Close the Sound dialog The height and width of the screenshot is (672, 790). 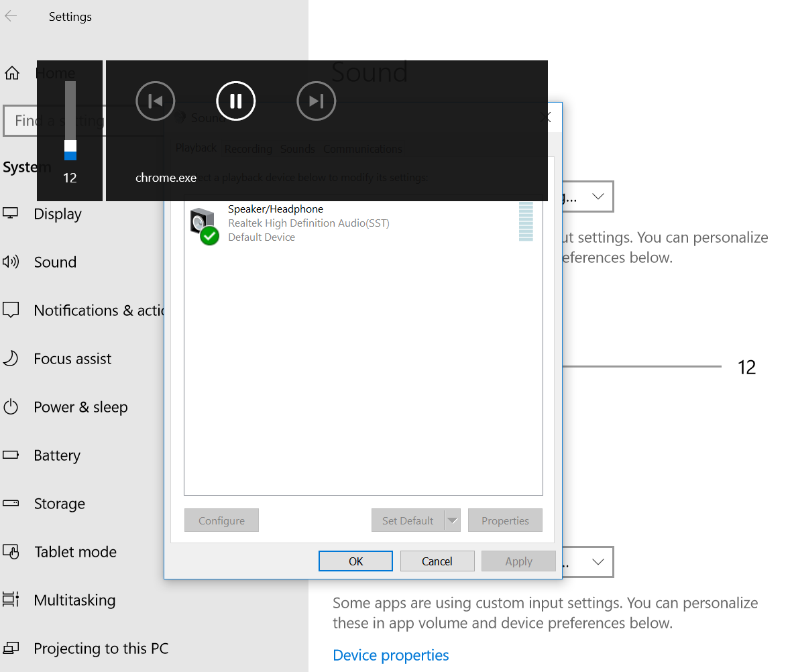pyautogui.click(x=546, y=117)
